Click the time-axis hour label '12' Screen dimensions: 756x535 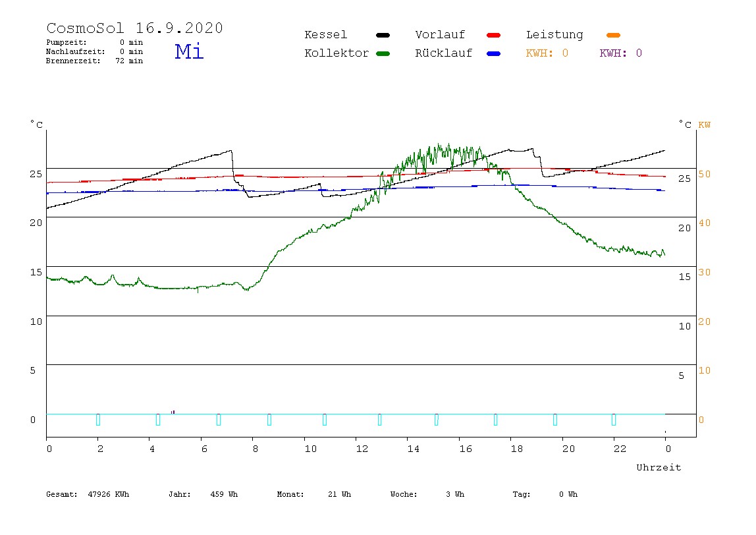[x=362, y=449]
